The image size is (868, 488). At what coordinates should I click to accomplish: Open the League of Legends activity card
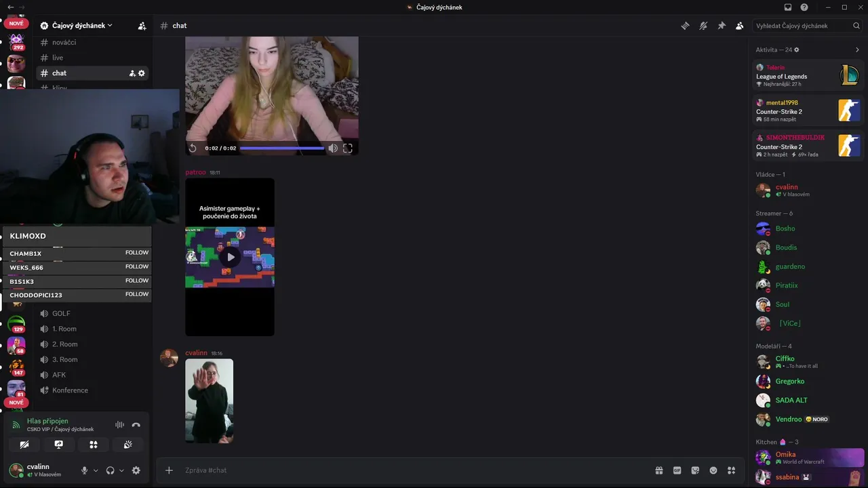[x=808, y=75]
